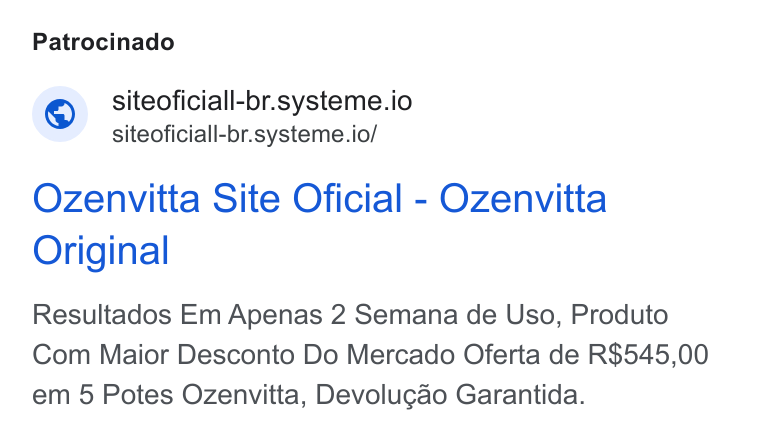Click the Devolução Garantida text
Image resolution: width=760 pixels, height=438 pixels.
point(450,395)
